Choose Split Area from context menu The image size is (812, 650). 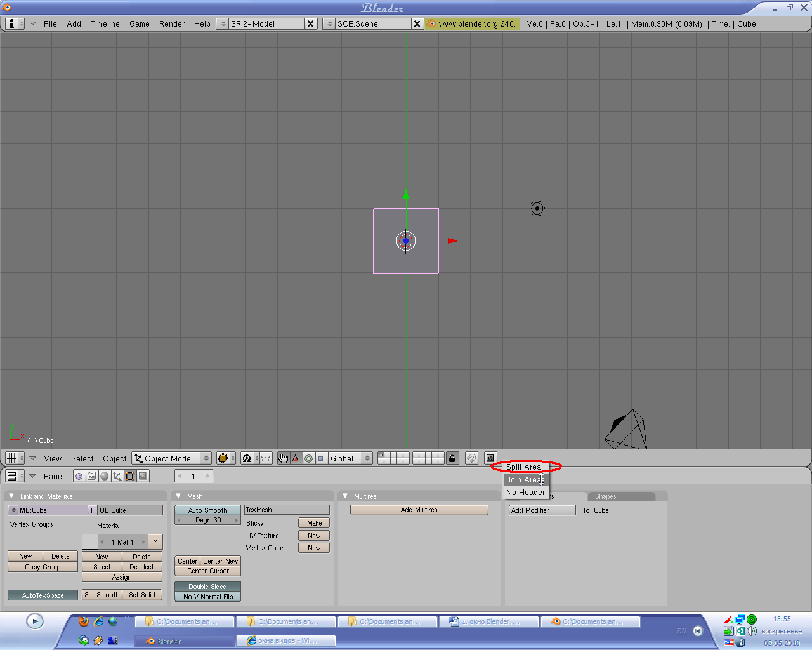(523, 467)
